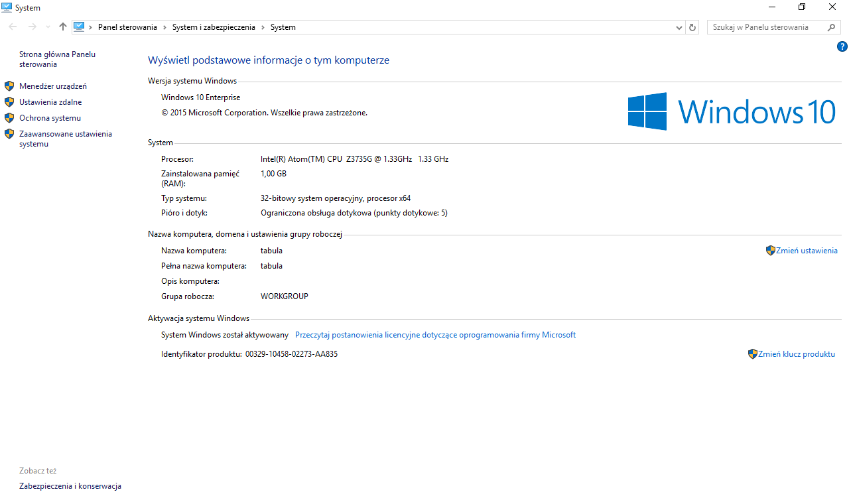Select the Panel sterowania breadcrumb
The image size is (849, 504).
coord(127,27)
